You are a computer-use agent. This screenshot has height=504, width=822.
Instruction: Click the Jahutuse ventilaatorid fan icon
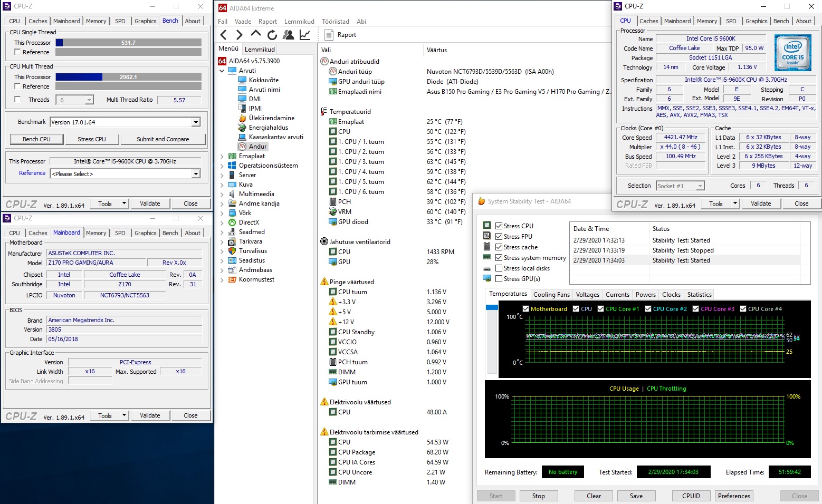324,241
